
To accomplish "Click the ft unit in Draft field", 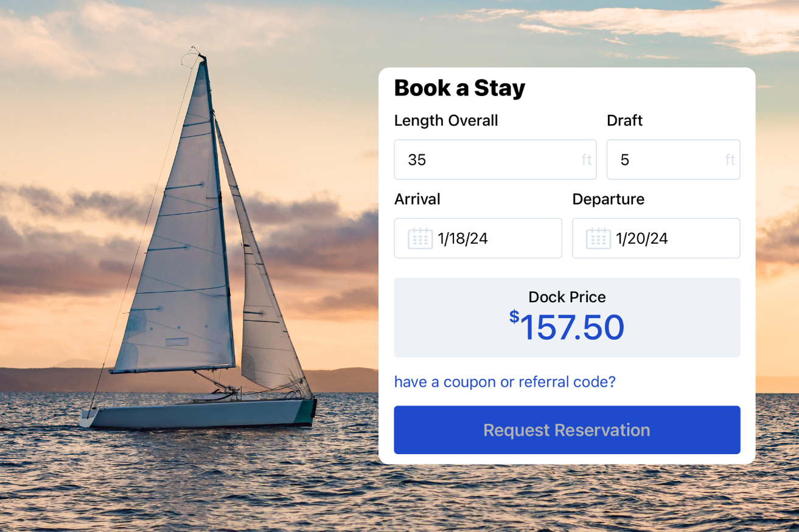I will pos(730,160).
